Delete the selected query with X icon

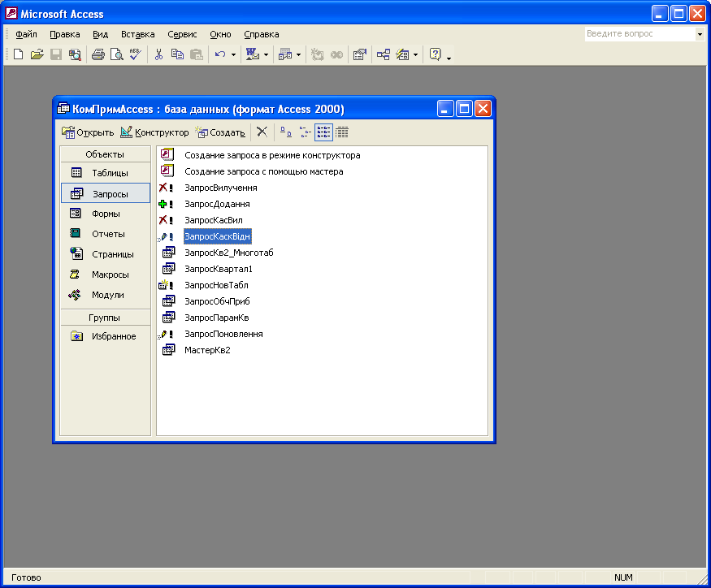(x=262, y=132)
